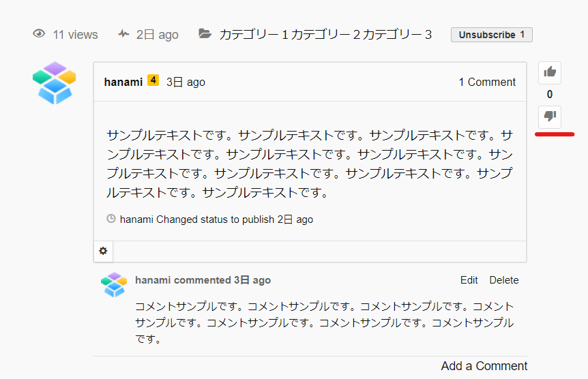Open the カテゴリー１ category link

click(254, 35)
